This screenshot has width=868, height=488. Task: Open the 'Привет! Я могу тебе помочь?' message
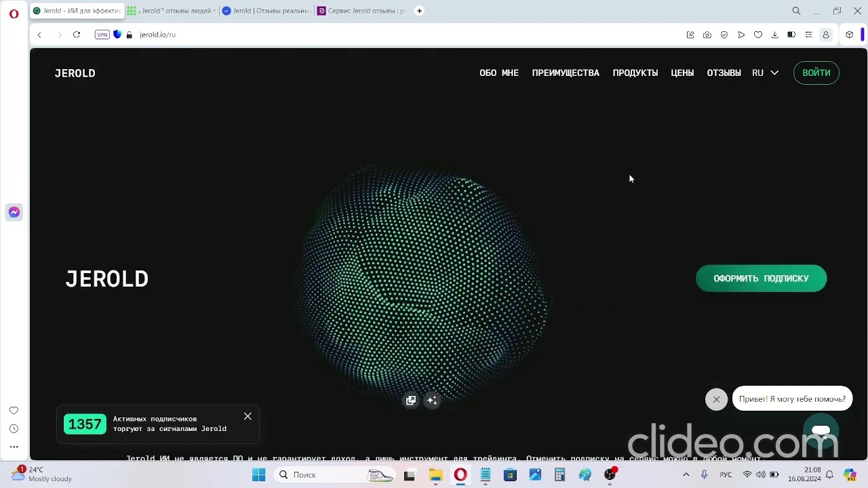(x=792, y=399)
